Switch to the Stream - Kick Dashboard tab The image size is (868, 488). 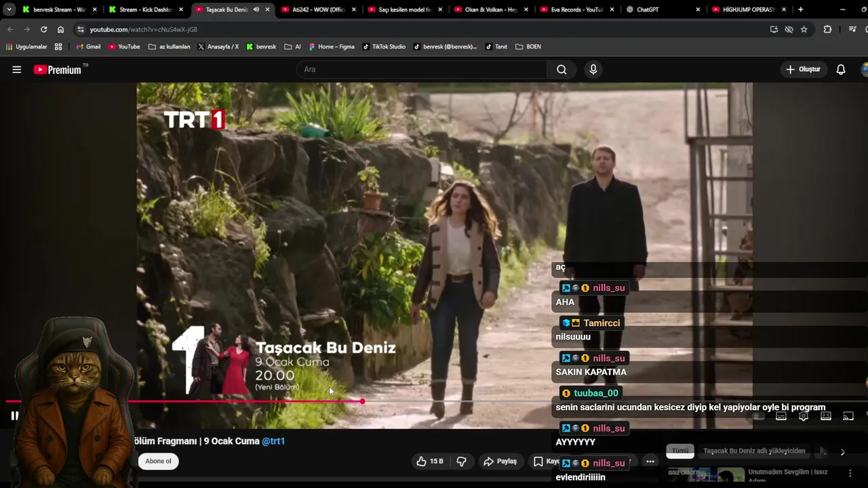[x=146, y=9]
